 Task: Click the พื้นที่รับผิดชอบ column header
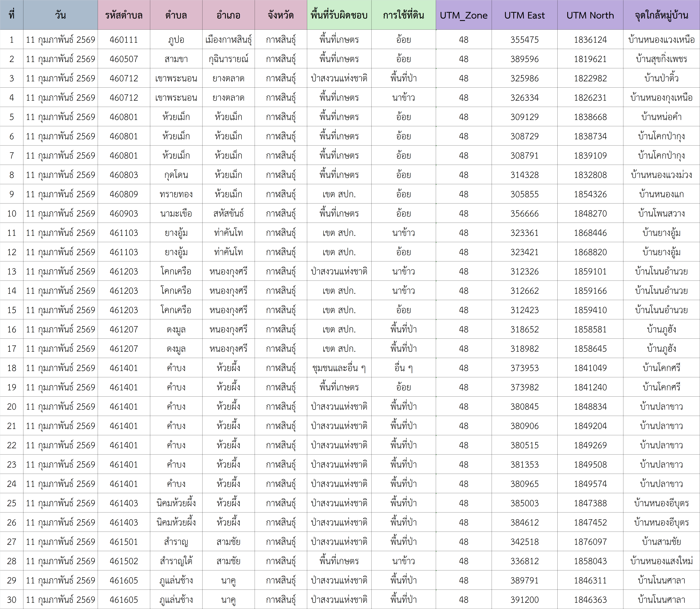pyautogui.click(x=339, y=15)
